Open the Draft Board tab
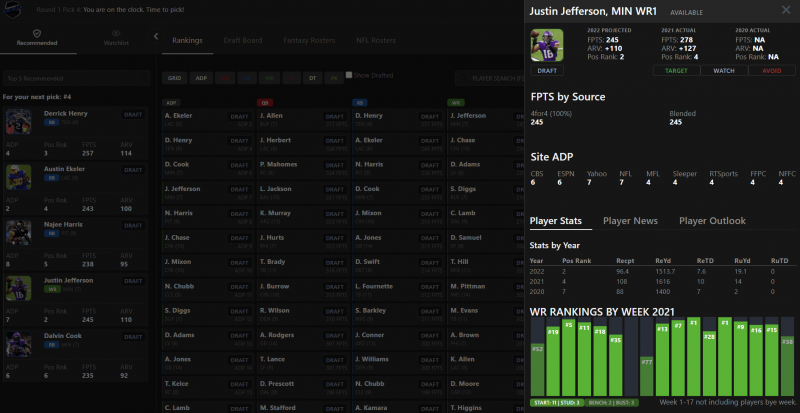 pos(243,40)
